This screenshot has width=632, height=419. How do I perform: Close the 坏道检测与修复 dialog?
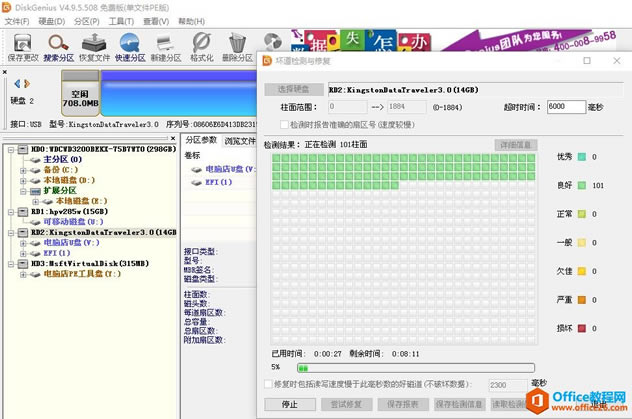pos(617,60)
